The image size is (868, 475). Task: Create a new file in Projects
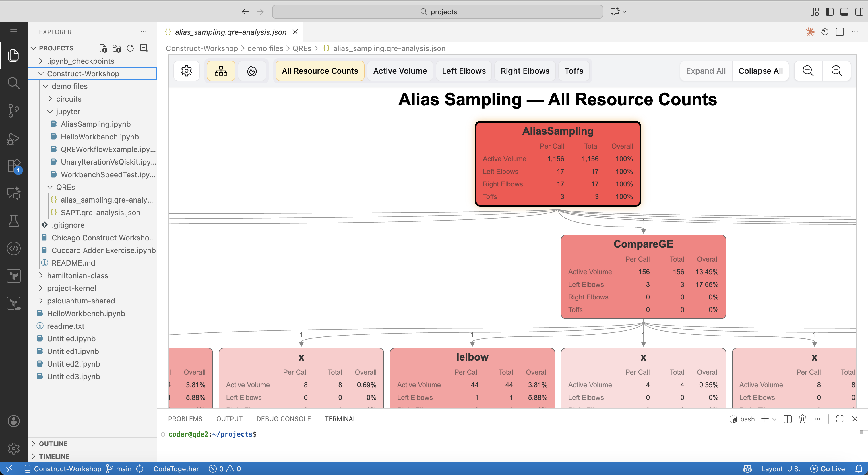point(103,48)
